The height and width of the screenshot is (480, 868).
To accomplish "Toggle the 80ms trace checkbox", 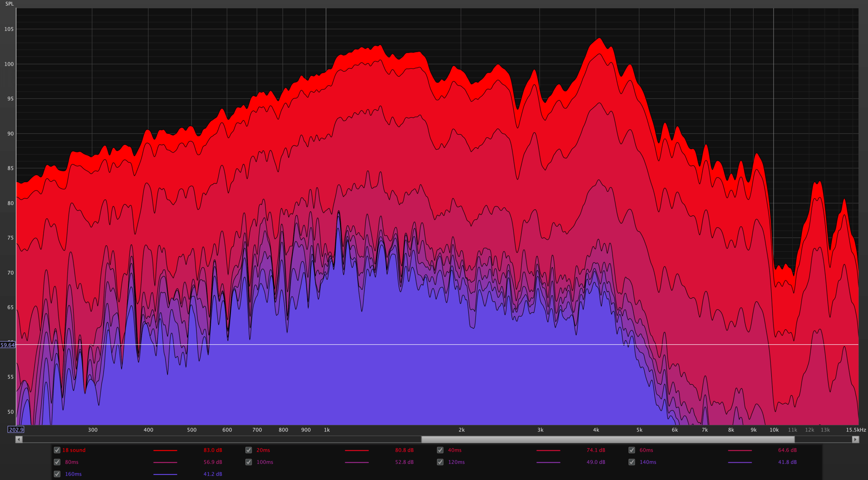I will [x=57, y=462].
